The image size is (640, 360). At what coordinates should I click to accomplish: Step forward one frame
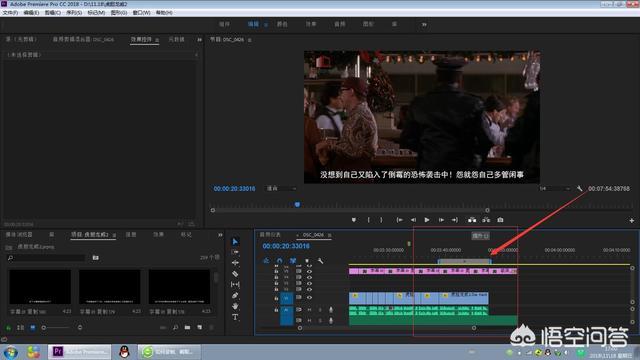point(441,220)
